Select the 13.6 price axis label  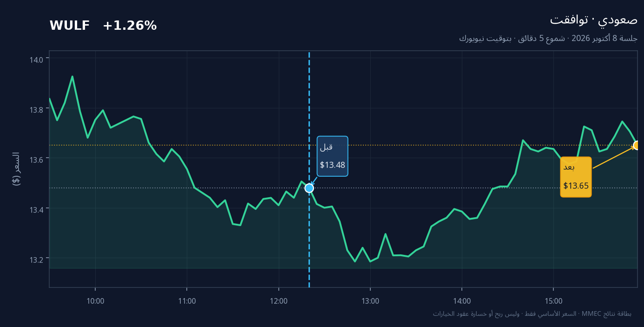click(x=37, y=159)
